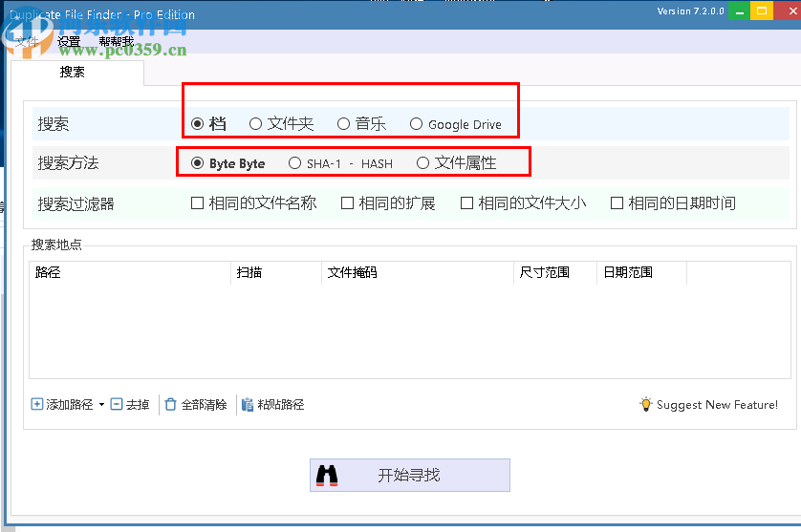
Task: Select the 音乐 search radio button
Action: tap(343, 123)
